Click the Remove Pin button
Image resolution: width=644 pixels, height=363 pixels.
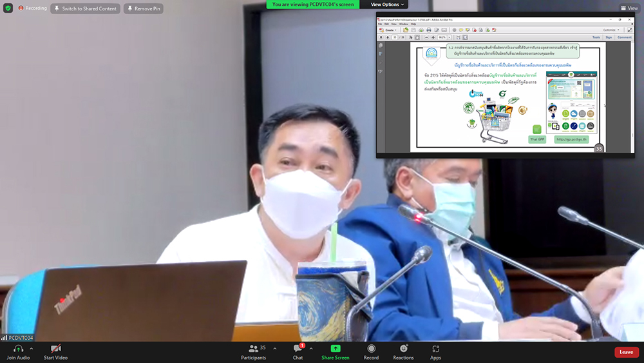click(x=144, y=8)
